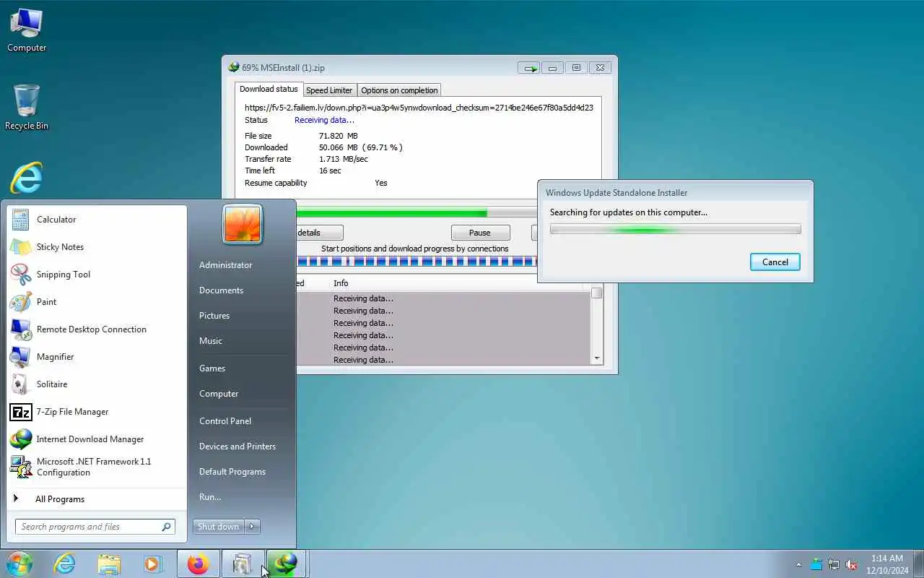Click the user account flower picture
The height and width of the screenshot is (578, 924).
pyautogui.click(x=243, y=224)
